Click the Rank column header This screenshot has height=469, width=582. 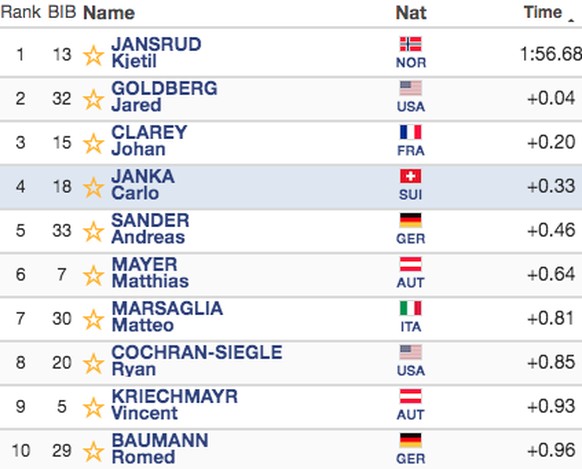[x=21, y=12]
